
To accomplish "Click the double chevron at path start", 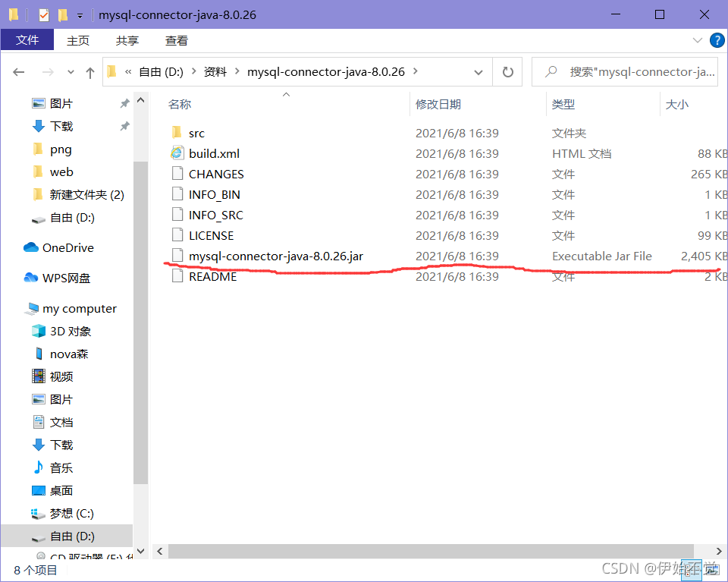I will pyautogui.click(x=128, y=72).
